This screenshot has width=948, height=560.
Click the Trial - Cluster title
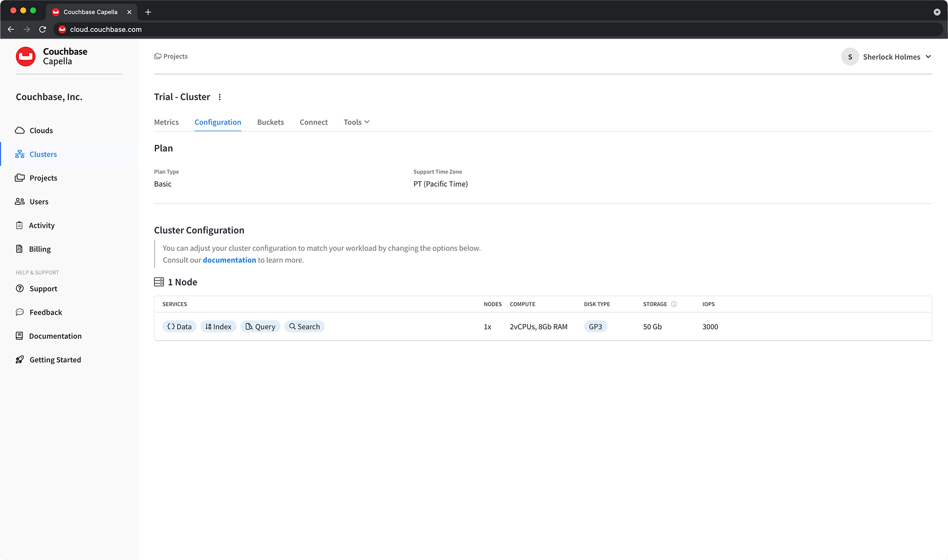(x=182, y=97)
